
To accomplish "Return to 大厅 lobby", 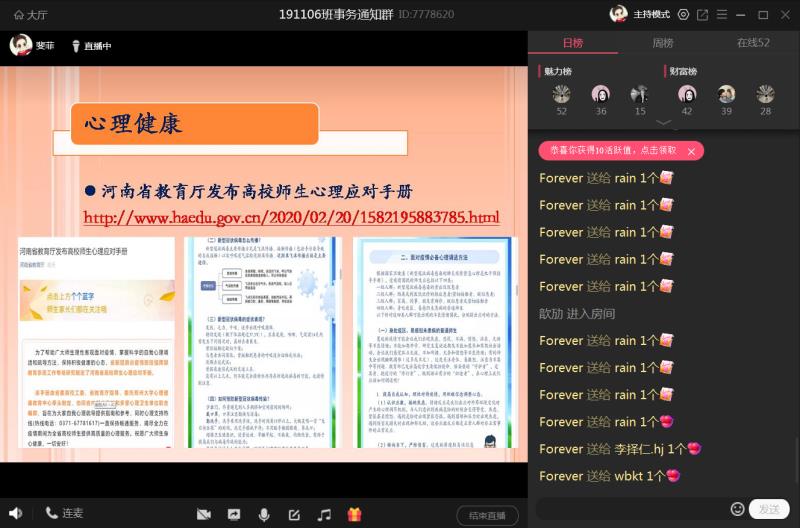I will point(28,15).
